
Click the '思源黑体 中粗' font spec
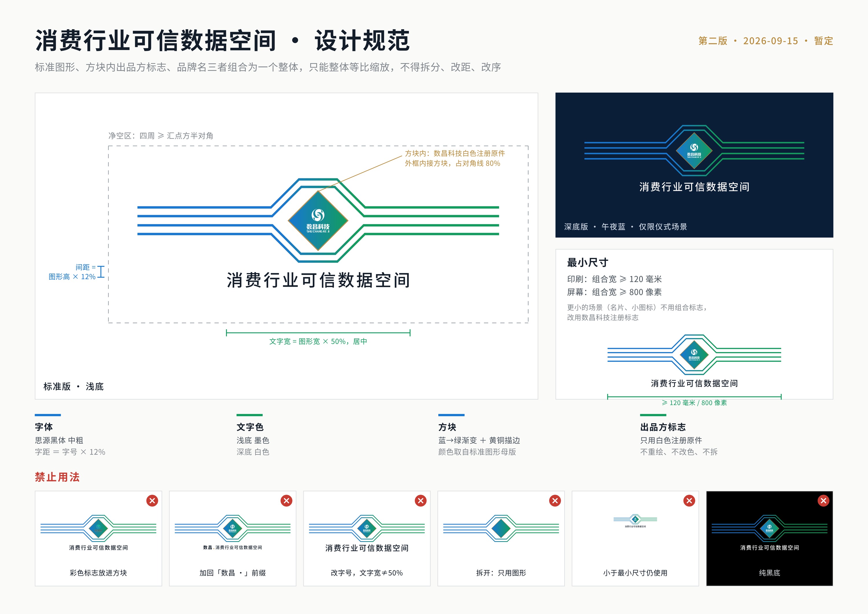click(x=59, y=440)
